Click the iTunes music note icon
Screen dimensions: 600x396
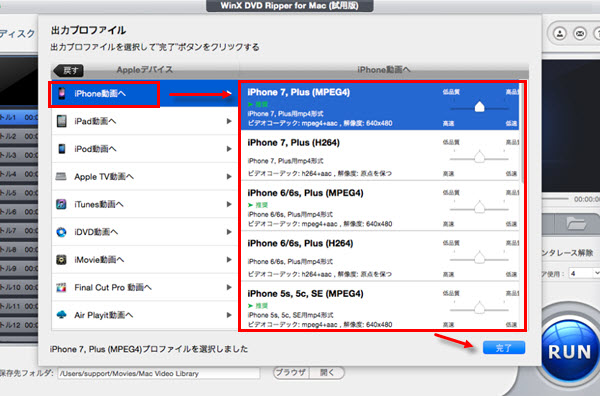coord(61,204)
